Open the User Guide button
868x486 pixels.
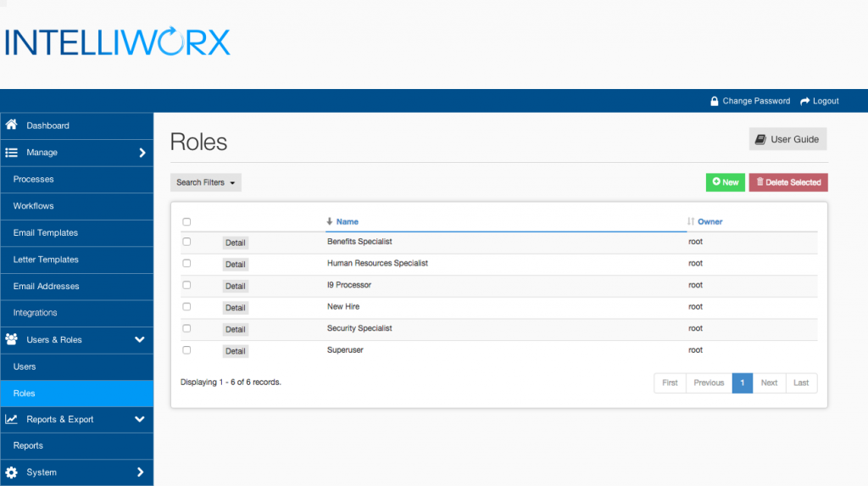787,139
